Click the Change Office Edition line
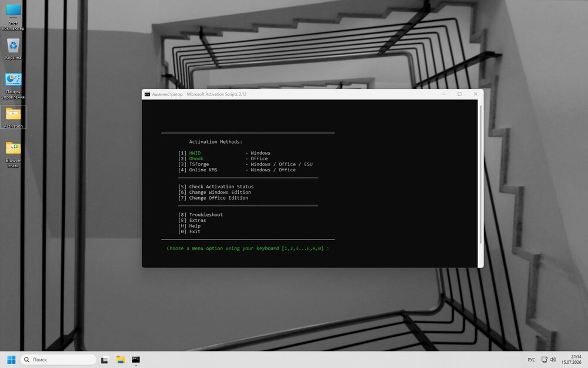The width and height of the screenshot is (588, 368). (213, 198)
